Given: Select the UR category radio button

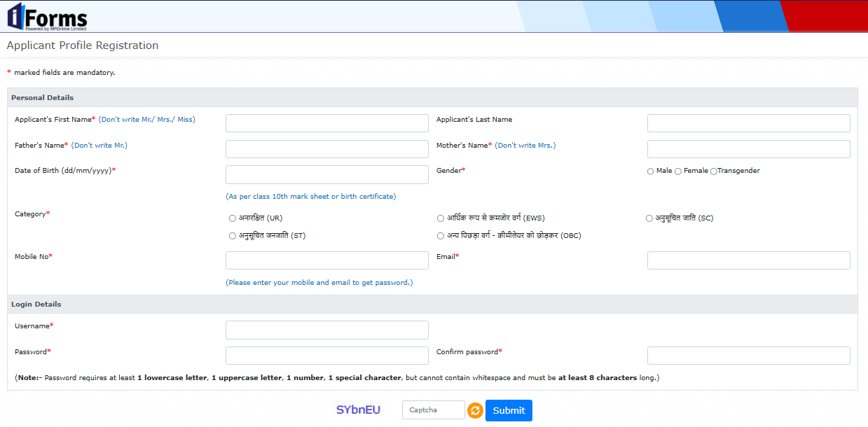Looking at the screenshot, I should (233, 218).
